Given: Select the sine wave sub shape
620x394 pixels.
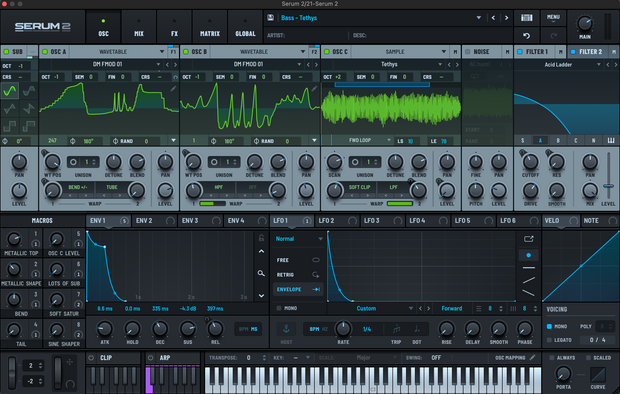Looking at the screenshot, I should [x=9, y=91].
